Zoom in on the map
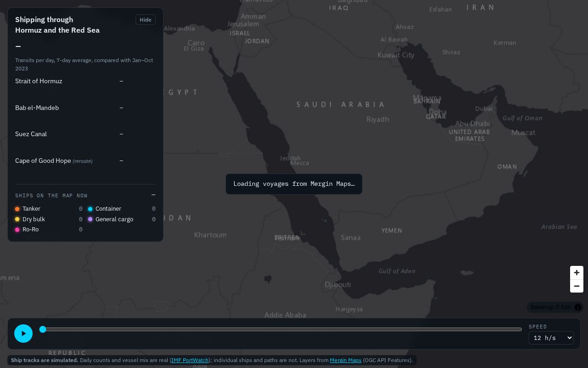The width and height of the screenshot is (588, 368). point(577,272)
